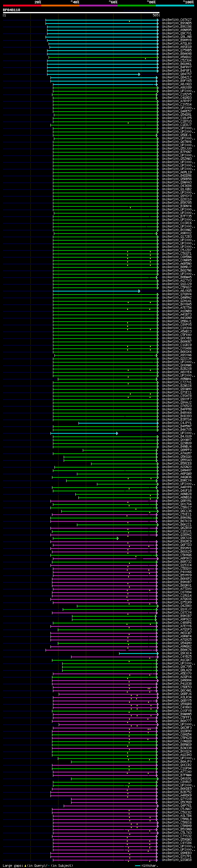Open hit UniRef100_B9SND5

[176, 23]
